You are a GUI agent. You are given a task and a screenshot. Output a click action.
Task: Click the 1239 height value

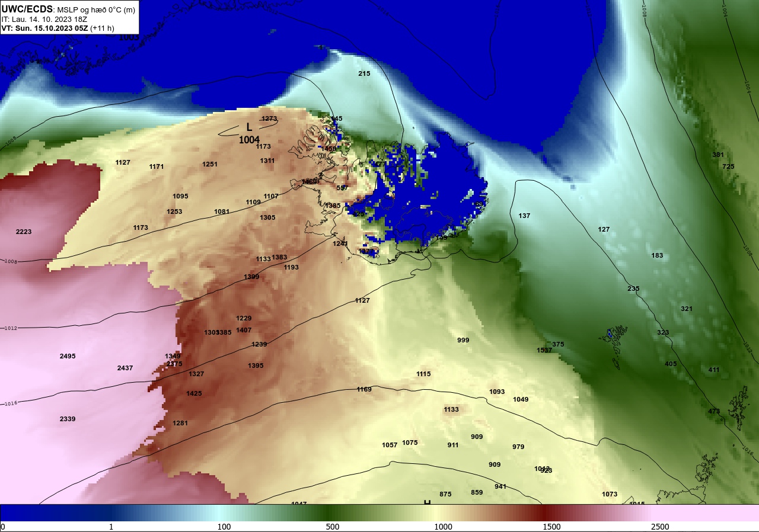pos(259,344)
